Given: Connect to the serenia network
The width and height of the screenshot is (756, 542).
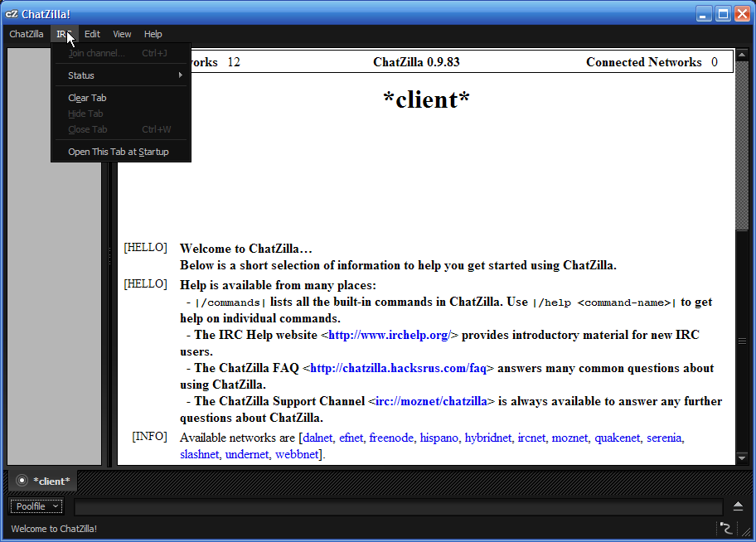Looking at the screenshot, I should pos(664,438).
